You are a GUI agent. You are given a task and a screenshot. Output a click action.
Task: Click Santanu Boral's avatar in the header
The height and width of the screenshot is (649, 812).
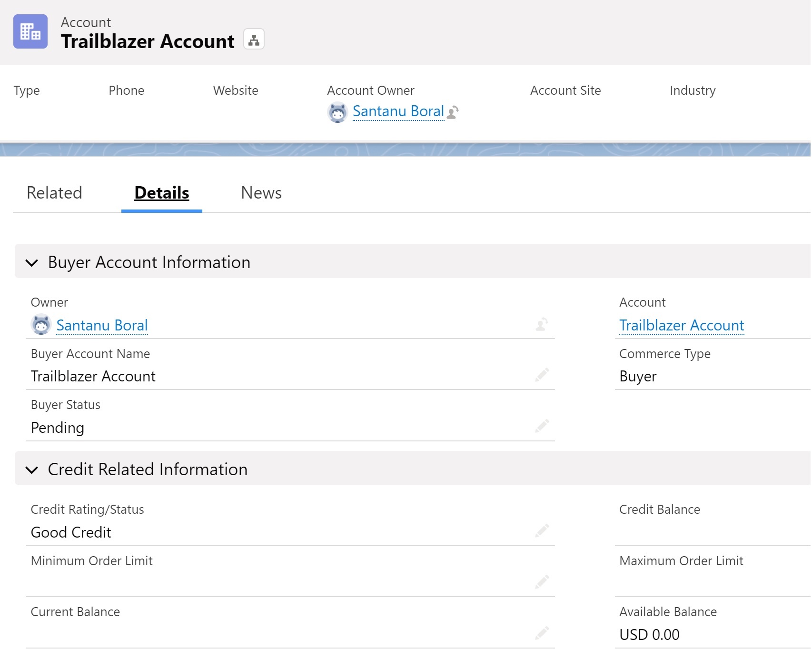337,112
